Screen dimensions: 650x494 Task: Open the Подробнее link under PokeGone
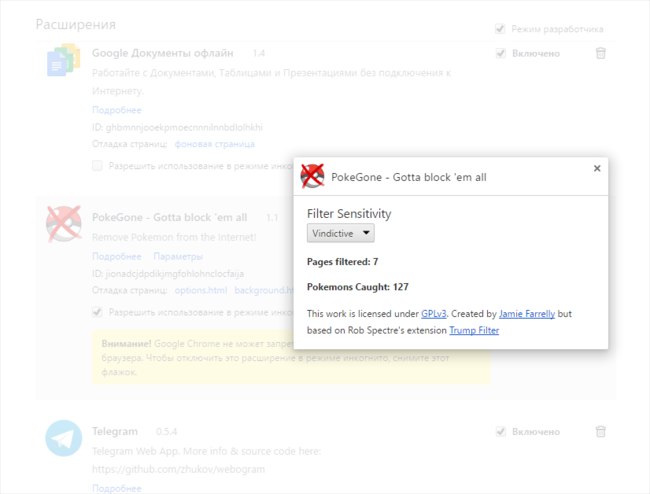pos(116,256)
